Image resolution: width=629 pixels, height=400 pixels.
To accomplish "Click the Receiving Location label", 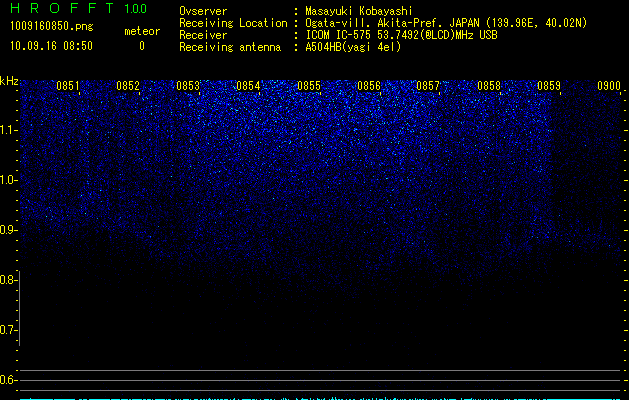I will tap(233, 23).
